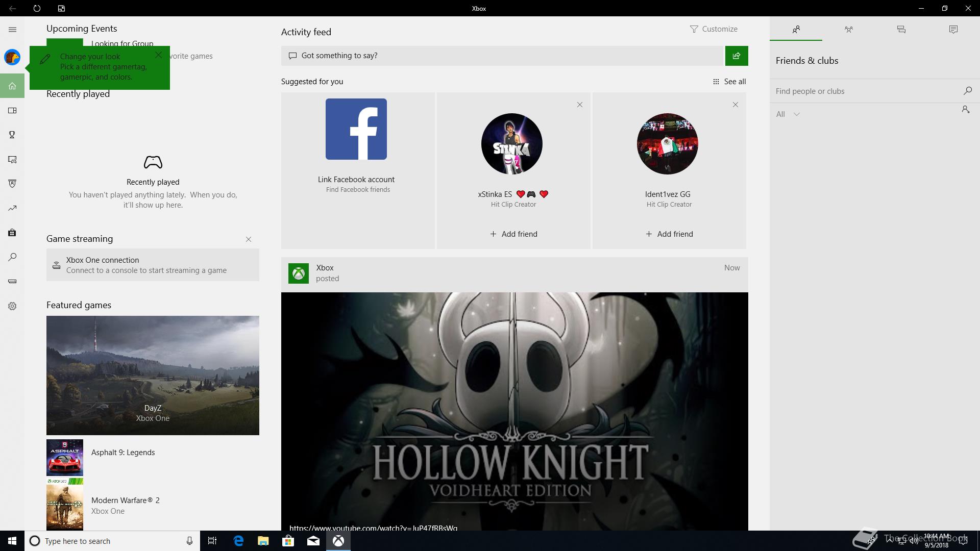
Task: Open Mail app from taskbar
Action: point(313,541)
